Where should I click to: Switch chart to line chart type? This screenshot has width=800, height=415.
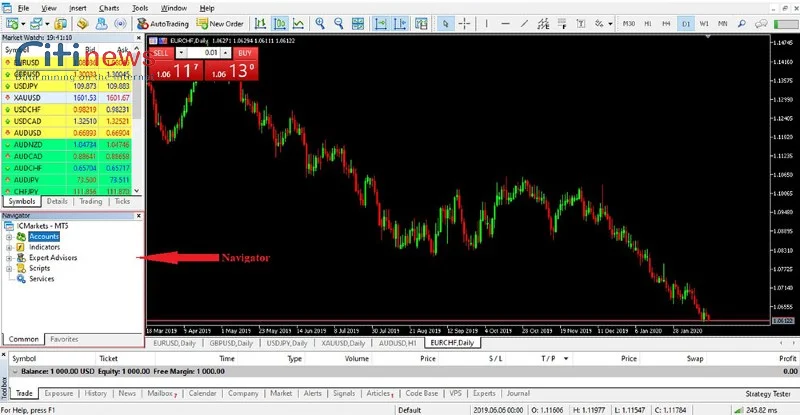point(298,23)
